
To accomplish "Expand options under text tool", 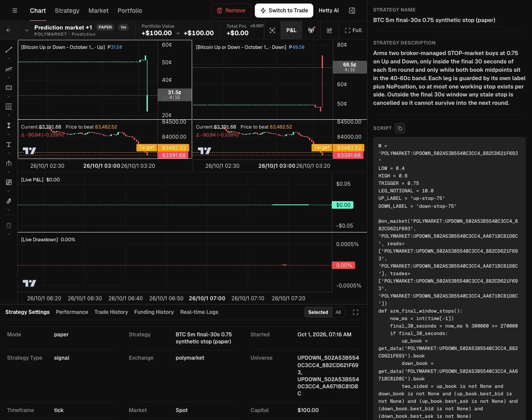I will point(9,153).
